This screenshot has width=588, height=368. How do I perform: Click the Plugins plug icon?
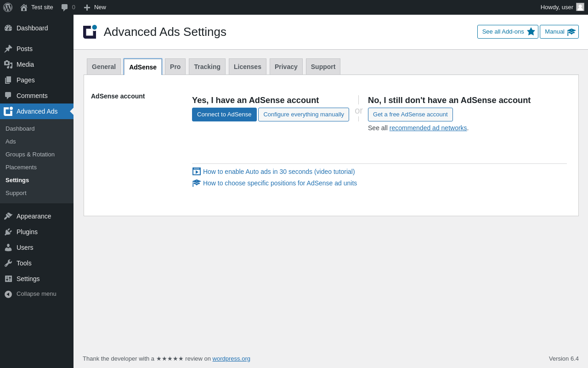(x=8, y=232)
